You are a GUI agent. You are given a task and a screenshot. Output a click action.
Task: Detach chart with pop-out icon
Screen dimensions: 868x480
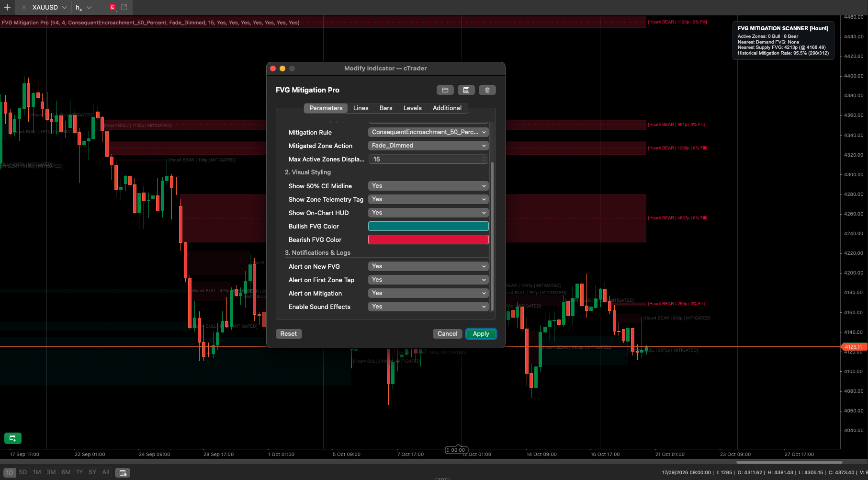tap(124, 7)
